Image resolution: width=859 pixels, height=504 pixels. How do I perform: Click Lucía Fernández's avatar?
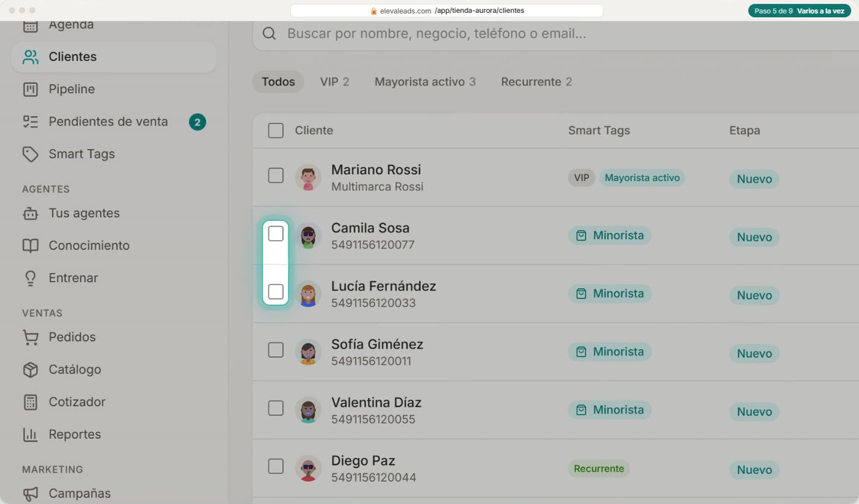308,294
